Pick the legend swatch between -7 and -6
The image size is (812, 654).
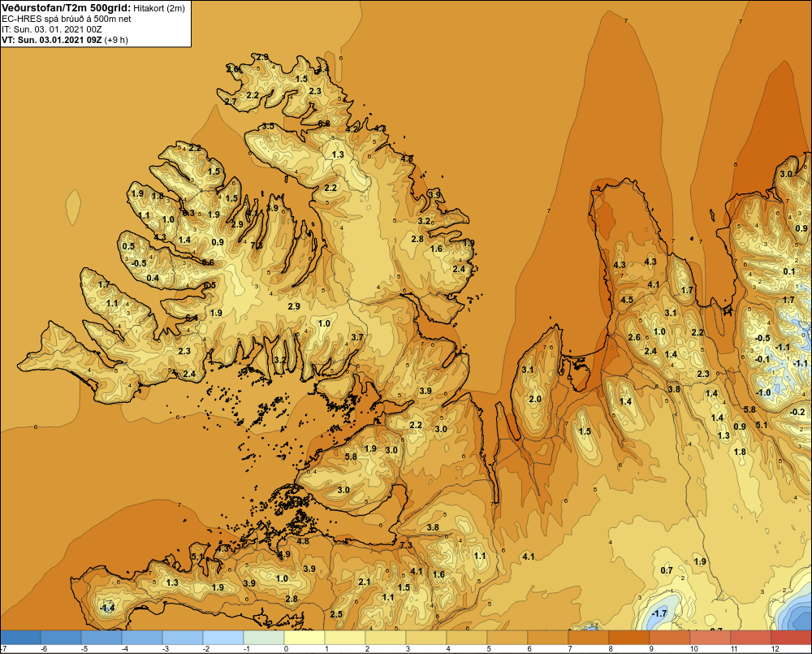21,638
